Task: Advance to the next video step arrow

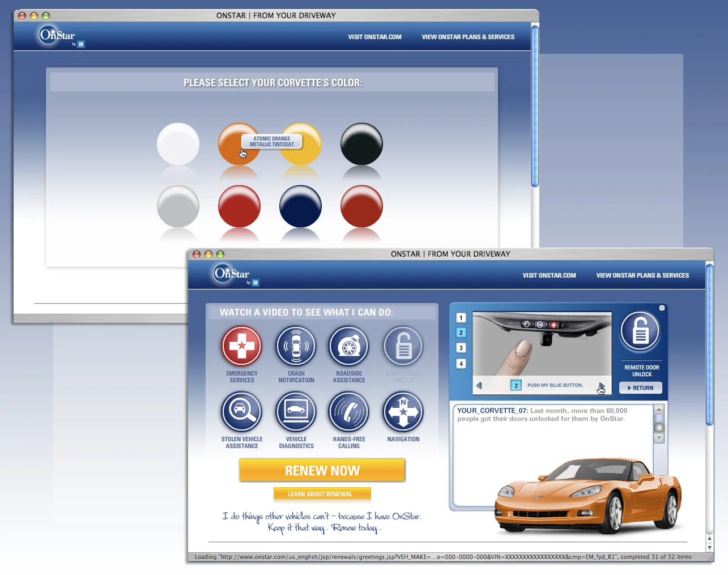Action: (x=602, y=385)
